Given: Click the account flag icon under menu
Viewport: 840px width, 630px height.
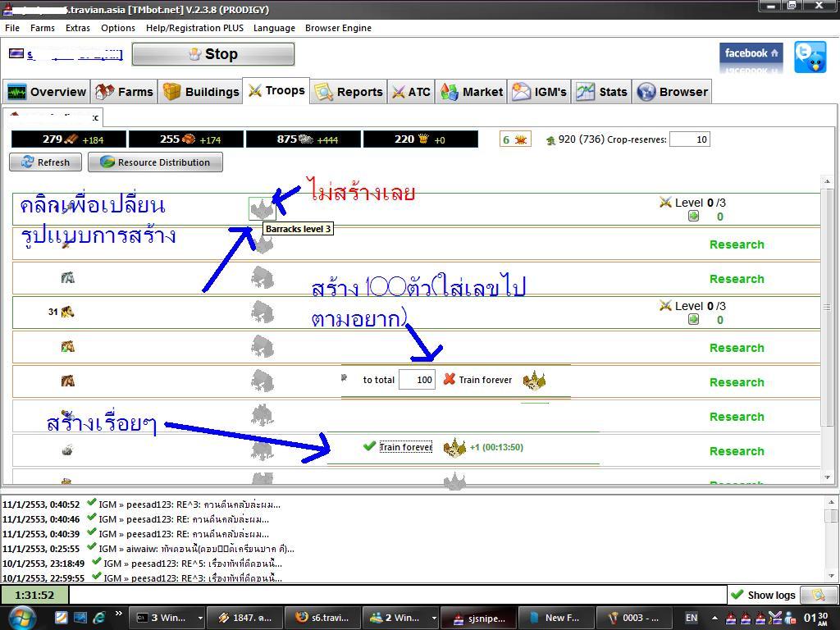Looking at the screenshot, I should [16, 53].
